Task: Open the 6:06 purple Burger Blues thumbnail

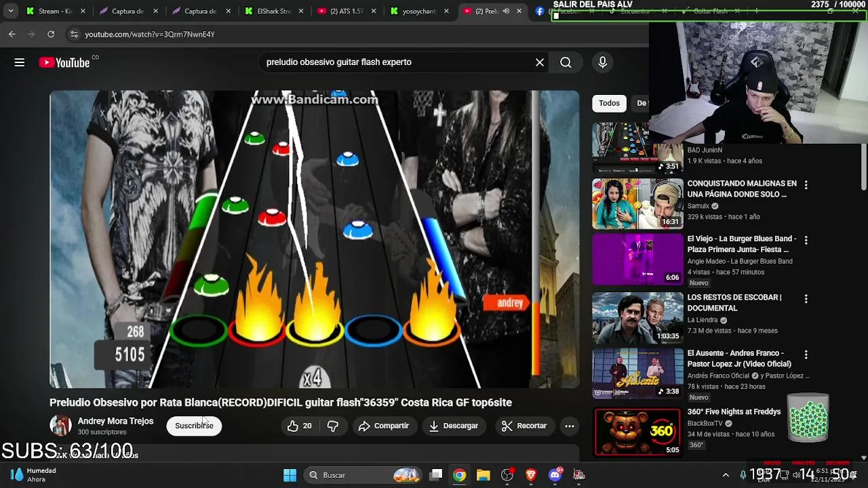Action: (637, 260)
